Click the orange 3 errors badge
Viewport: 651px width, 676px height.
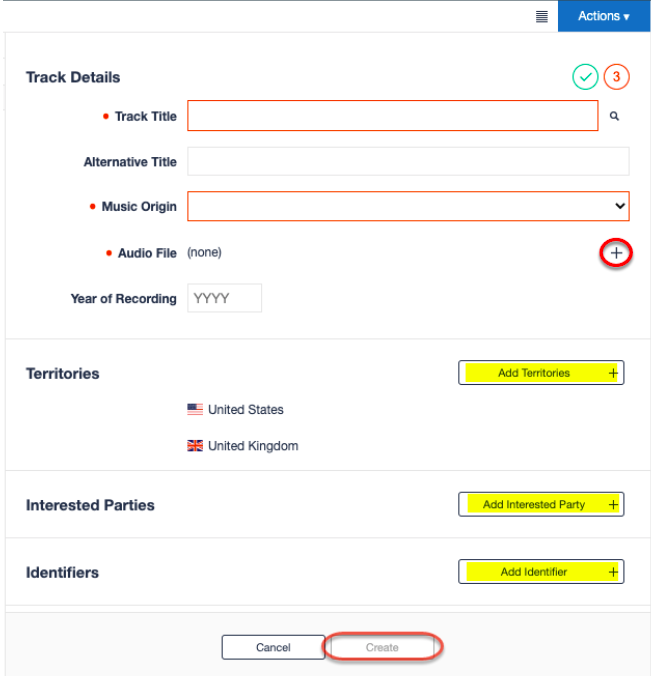click(x=616, y=77)
